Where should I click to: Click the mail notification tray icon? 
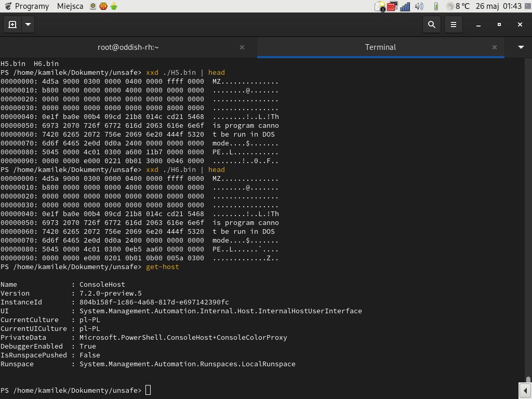380,6
